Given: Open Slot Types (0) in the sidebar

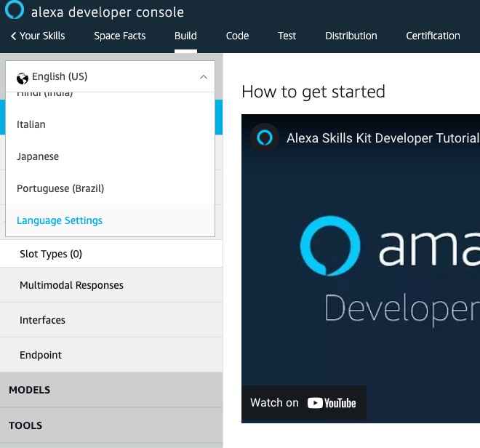Looking at the screenshot, I should tap(51, 254).
